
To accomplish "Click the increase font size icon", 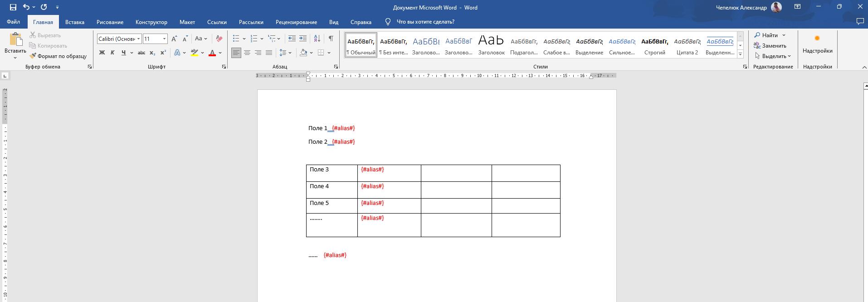I will point(174,39).
